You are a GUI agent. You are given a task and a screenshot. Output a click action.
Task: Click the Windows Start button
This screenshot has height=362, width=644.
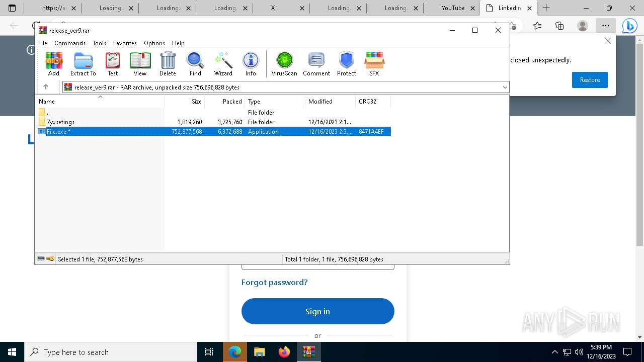click(12, 352)
